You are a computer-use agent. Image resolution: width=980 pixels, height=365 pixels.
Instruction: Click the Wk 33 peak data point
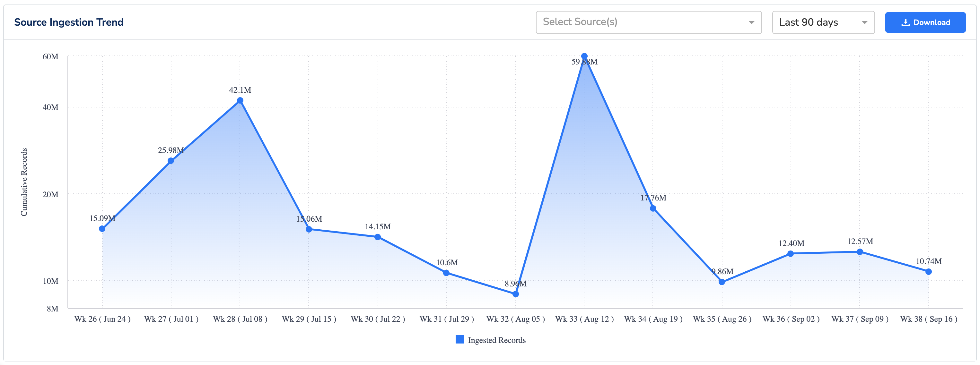click(x=584, y=56)
